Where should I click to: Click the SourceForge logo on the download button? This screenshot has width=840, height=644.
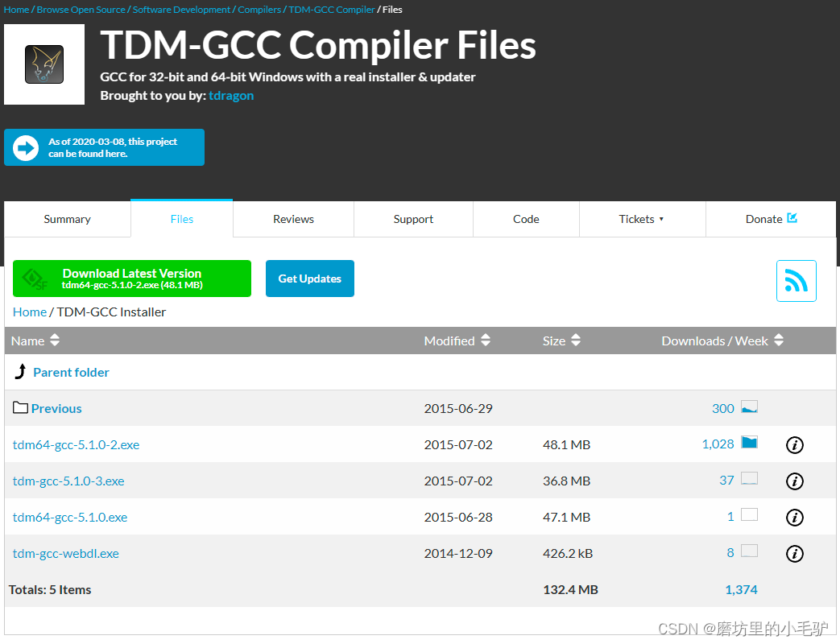click(35, 279)
